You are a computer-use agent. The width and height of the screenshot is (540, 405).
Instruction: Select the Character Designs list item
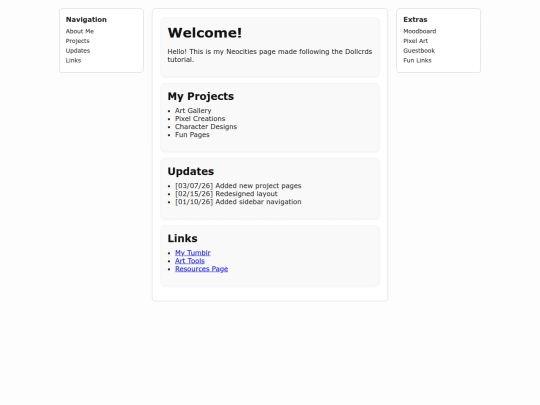[x=206, y=126]
